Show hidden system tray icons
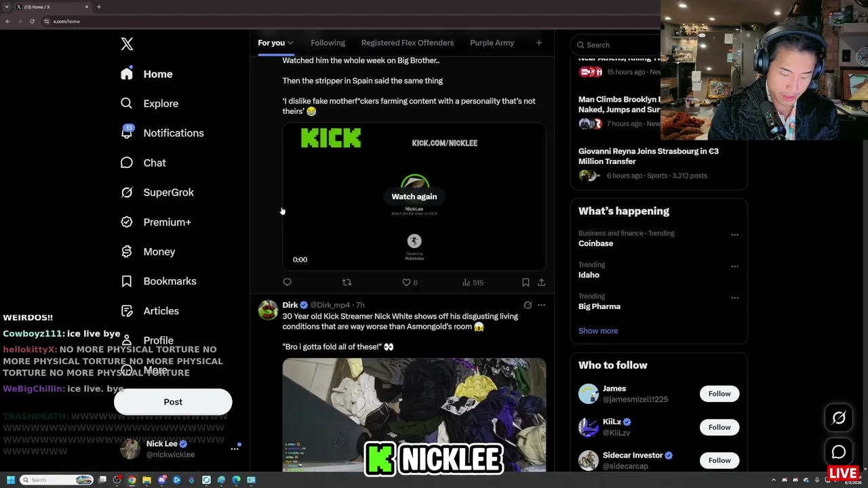 pyautogui.click(x=773, y=480)
